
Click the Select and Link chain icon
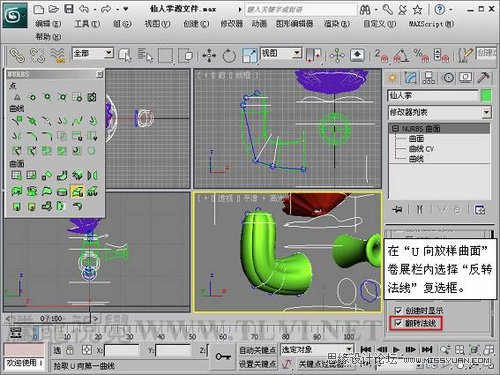coord(17,55)
